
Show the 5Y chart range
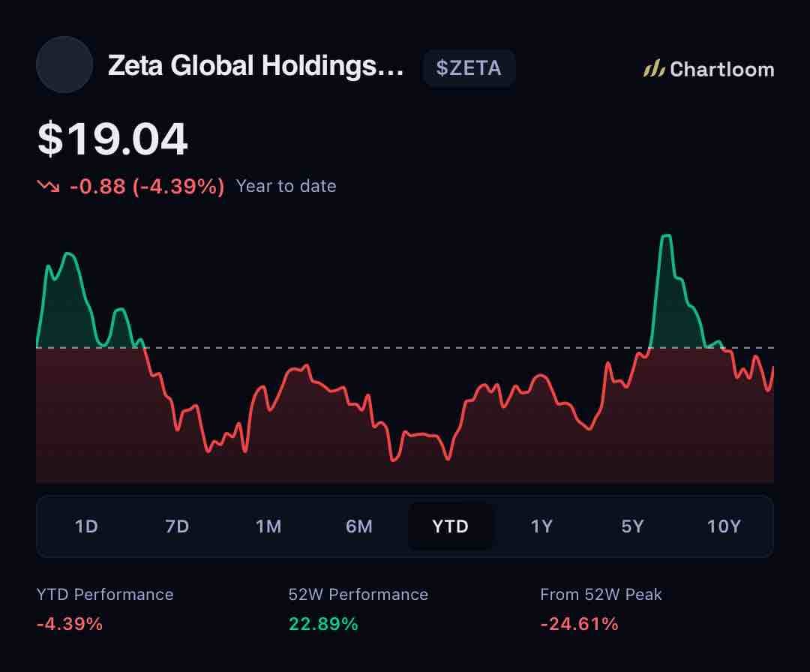pos(632,526)
